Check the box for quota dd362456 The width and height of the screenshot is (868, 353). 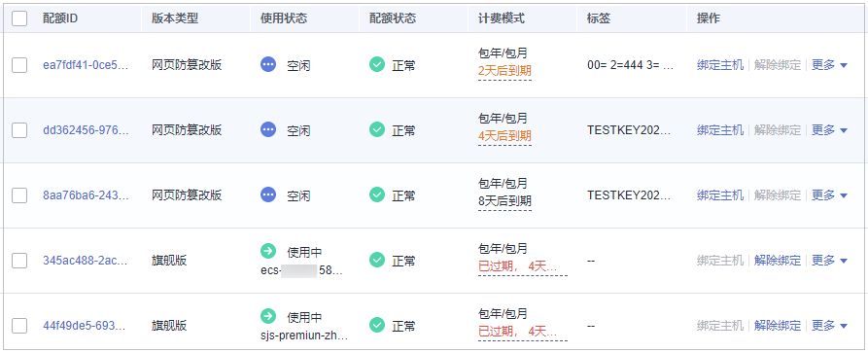point(19,130)
